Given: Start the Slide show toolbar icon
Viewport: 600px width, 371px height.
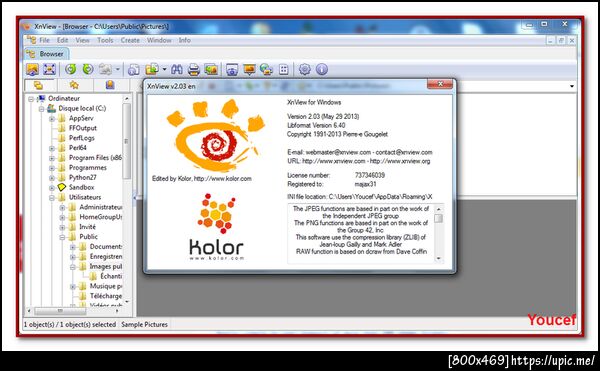Looking at the screenshot, I should click(x=249, y=70).
